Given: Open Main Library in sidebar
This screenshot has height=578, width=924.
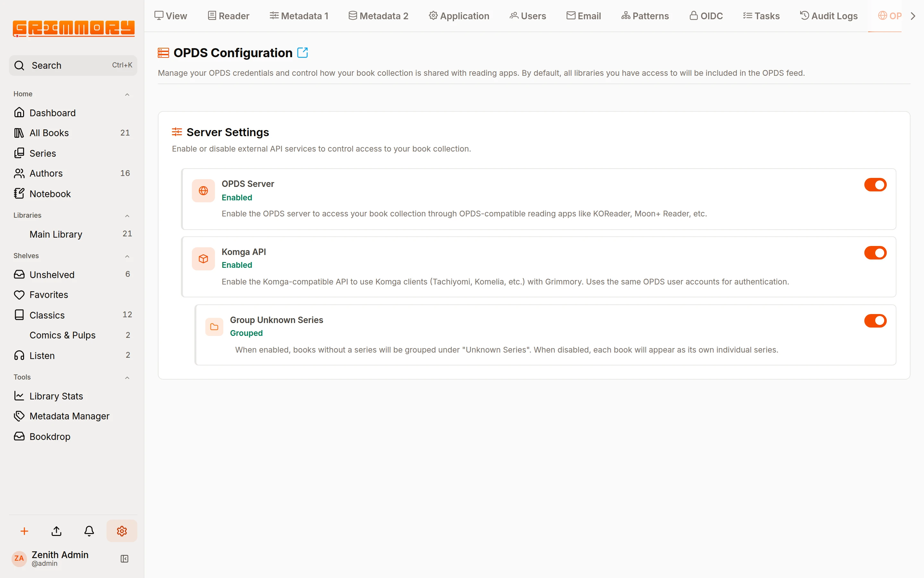Looking at the screenshot, I should coord(73,234).
